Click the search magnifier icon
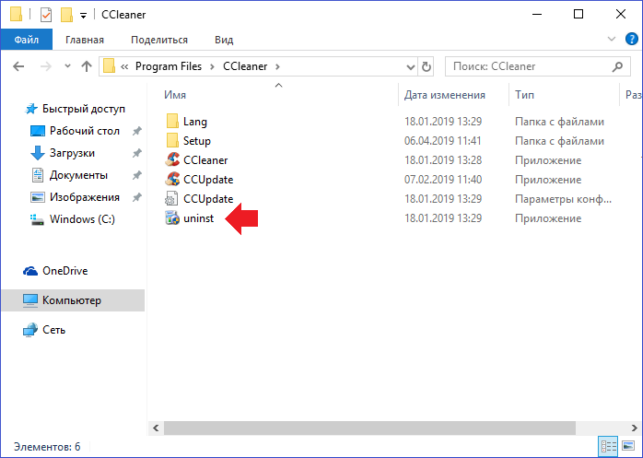 click(617, 66)
